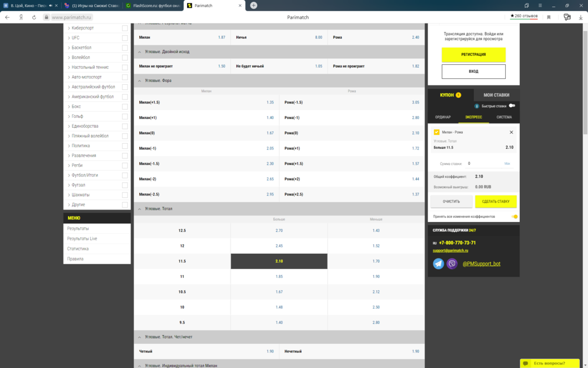588x368 pixels.
Task: Click the padlock site security icon
Action: pyautogui.click(x=46, y=17)
